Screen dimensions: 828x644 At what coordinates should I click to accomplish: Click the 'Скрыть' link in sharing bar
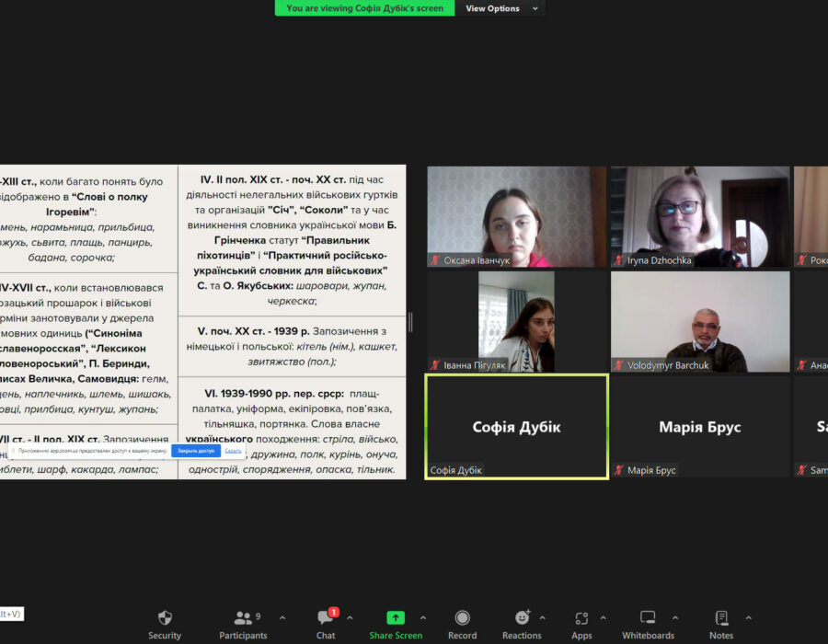(x=234, y=451)
